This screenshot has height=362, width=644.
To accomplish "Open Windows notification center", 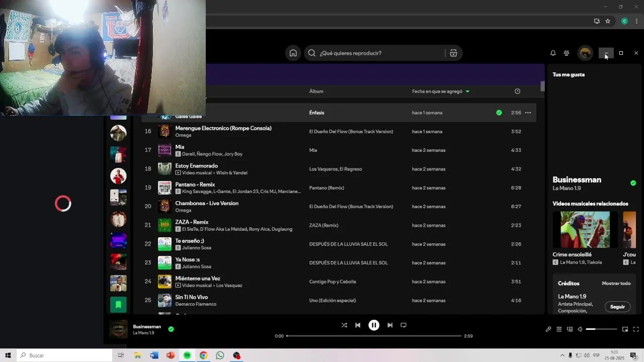I will pyautogui.click(x=633, y=355).
